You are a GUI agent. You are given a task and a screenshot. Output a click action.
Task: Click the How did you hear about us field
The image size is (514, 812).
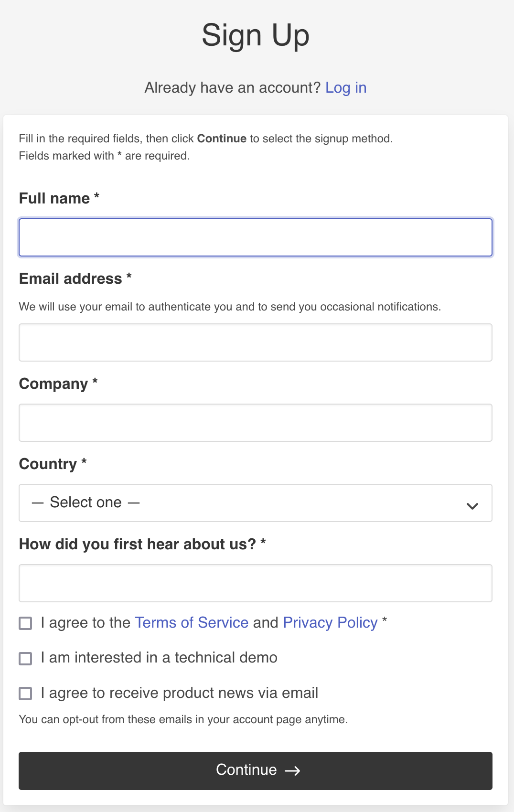(256, 583)
